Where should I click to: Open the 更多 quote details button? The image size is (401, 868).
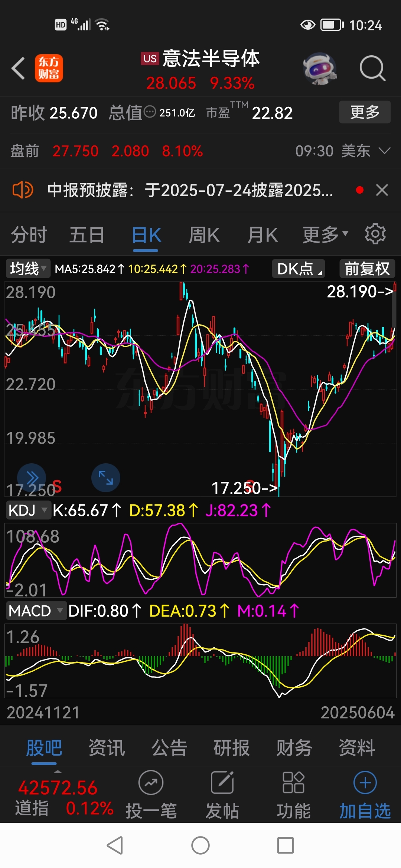tap(365, 112)
